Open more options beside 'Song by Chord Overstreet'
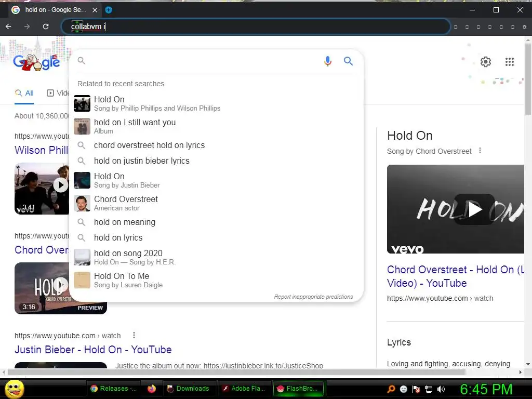Screen dimensions: 532x399 tap(480, 151)
